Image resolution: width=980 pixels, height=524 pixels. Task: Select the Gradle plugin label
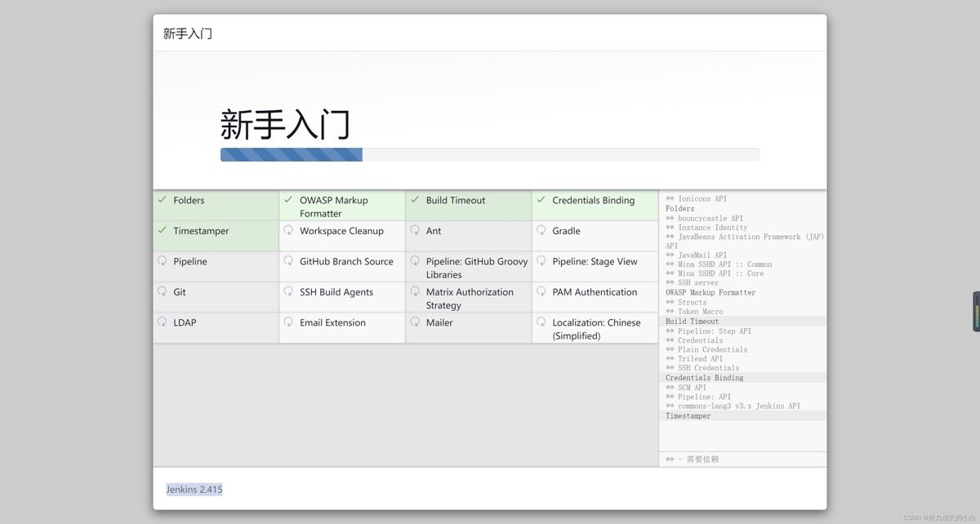(x=566, y=231)
